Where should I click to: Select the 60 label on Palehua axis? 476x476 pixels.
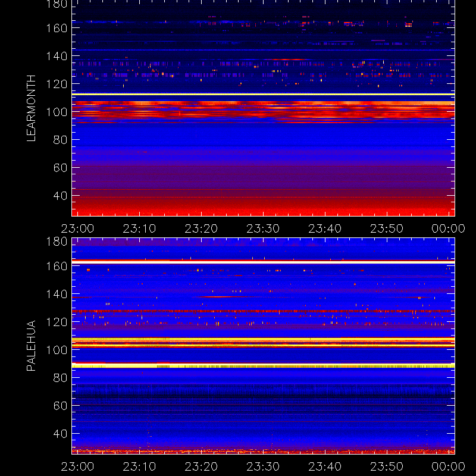[x=60, y=406]
